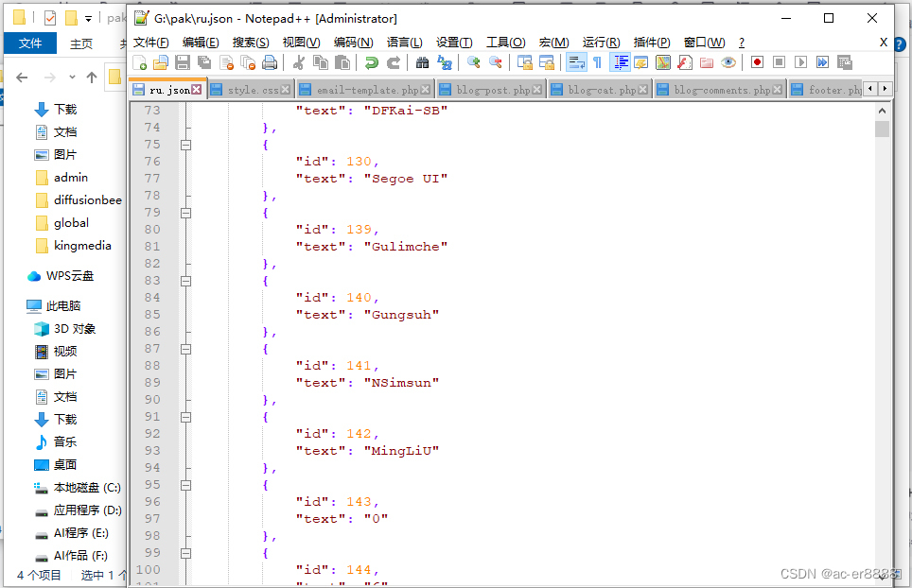Toggle the indent guide toolbar button

click(x=621, y=62)
